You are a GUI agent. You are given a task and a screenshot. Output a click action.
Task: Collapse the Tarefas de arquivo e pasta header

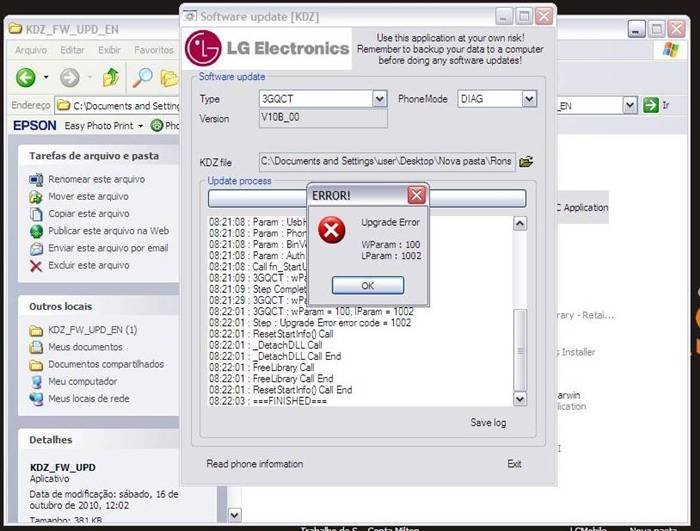pyautogui.click(x=99, y=156)
